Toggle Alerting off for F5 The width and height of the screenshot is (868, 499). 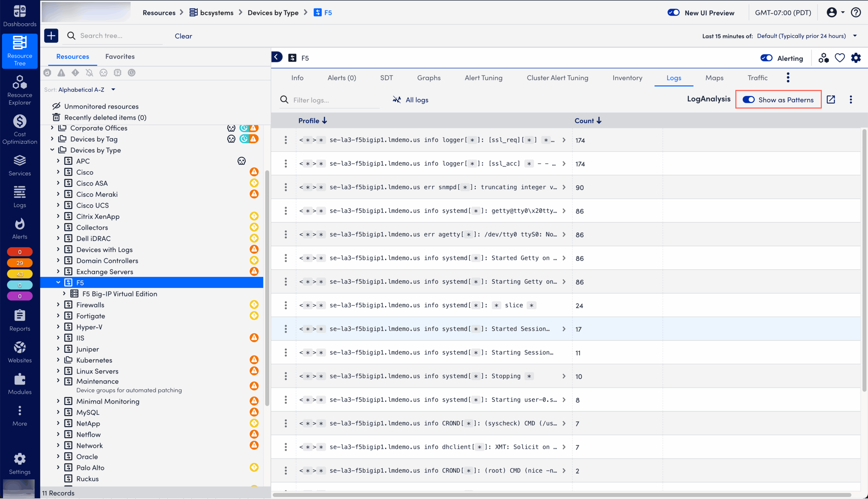[x=766, y=58]
